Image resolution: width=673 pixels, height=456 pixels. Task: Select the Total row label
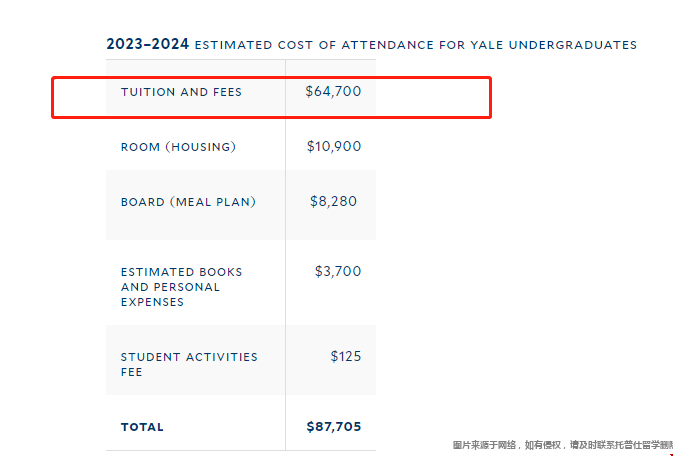[142, 427]
